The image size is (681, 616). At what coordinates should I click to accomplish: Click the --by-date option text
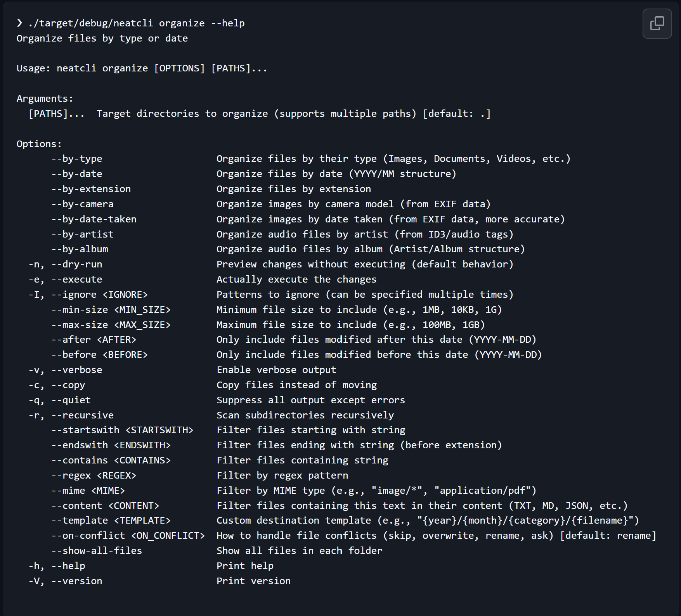point(77,174)
